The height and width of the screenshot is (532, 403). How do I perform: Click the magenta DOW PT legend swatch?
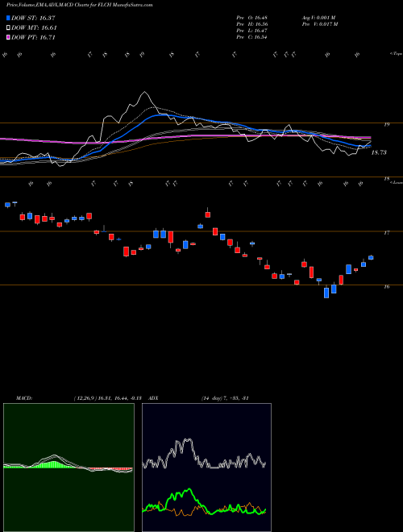pos(8,37)
